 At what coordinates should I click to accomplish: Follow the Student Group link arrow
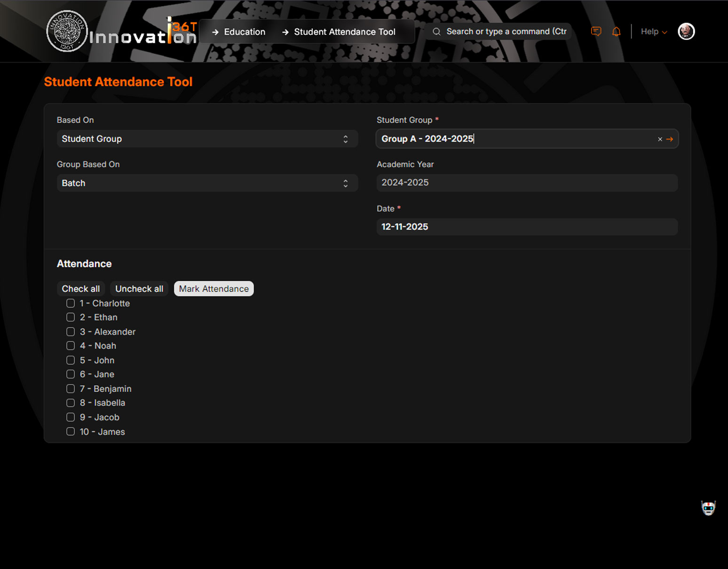click(670, 139)
